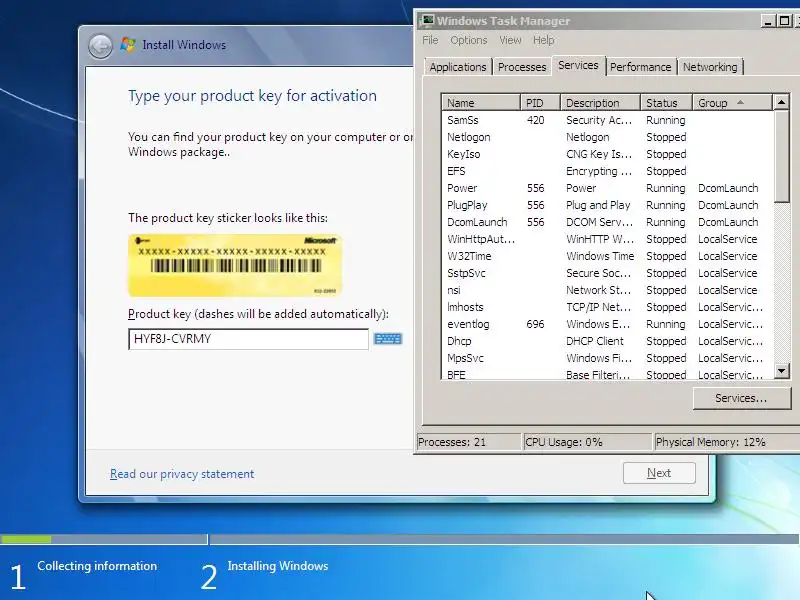Click the back arrow in Install Windows
The width and height of the screenshot is (800, 600).
100,46
